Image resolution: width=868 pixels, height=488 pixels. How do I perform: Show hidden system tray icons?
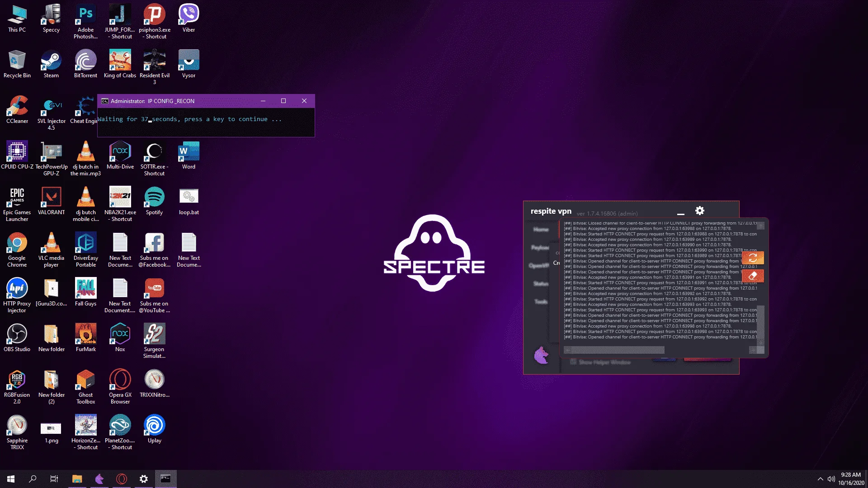[820, 479]
